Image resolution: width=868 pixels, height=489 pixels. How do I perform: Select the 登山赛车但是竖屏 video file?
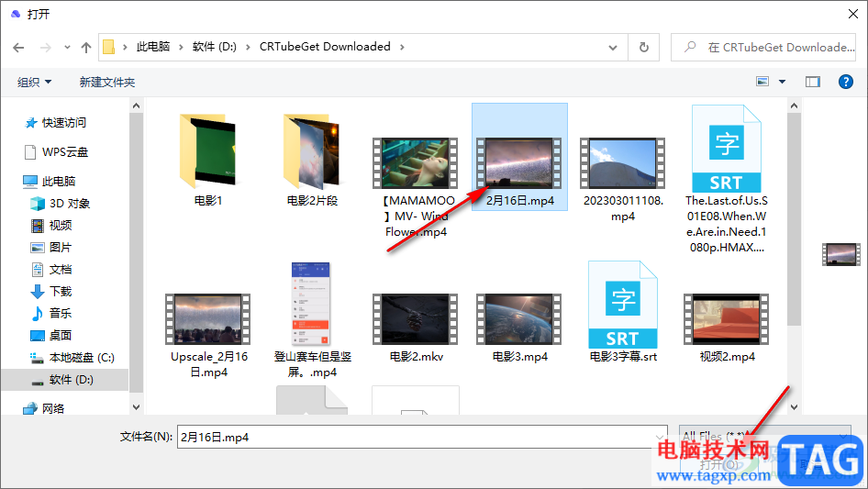click(x=312, y=320)
